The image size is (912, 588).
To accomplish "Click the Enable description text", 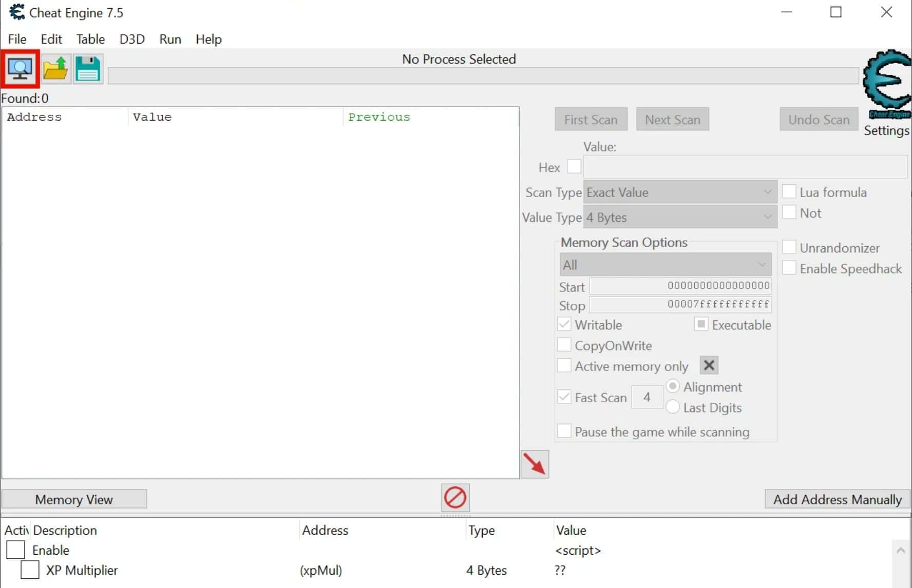I will pyautogui.click(x=51, y=550).
